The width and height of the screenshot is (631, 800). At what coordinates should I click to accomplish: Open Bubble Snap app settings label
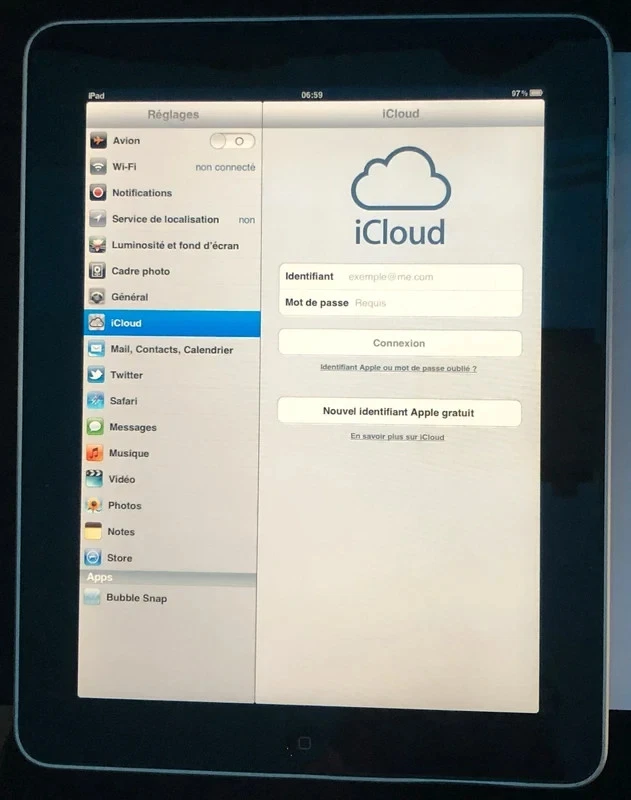click(x=137, y=598)
